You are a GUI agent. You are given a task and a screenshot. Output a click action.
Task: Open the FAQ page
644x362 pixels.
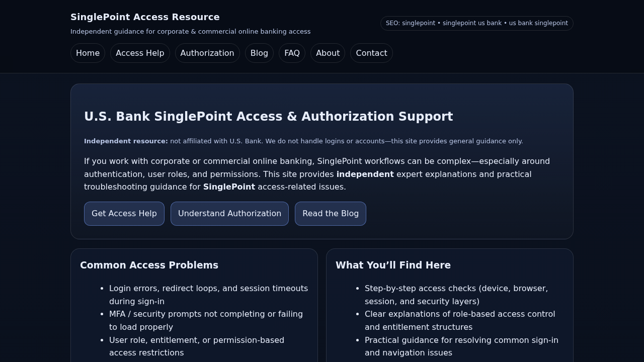pos(292,53)
